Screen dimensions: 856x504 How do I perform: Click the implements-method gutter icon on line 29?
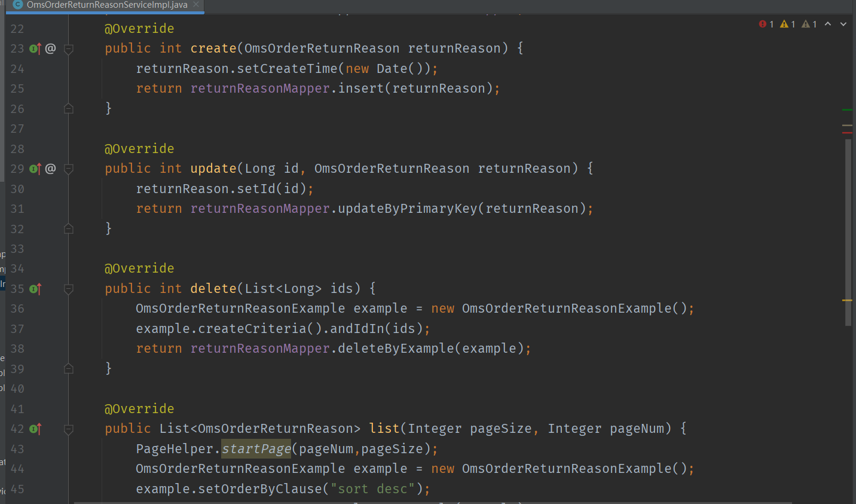[35, 169]
